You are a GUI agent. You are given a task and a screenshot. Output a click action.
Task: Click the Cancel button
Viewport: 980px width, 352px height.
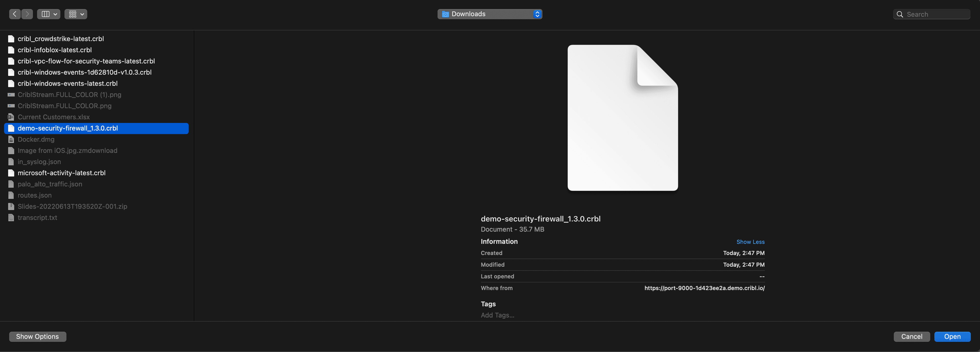(x=912, y=336)
